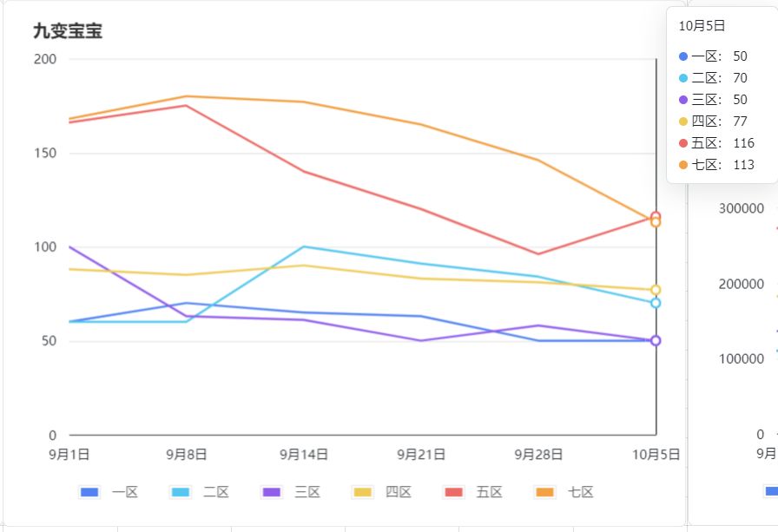
Task: Click the 四区 yellow marker at 10月5日
Action: click(656, 290)
